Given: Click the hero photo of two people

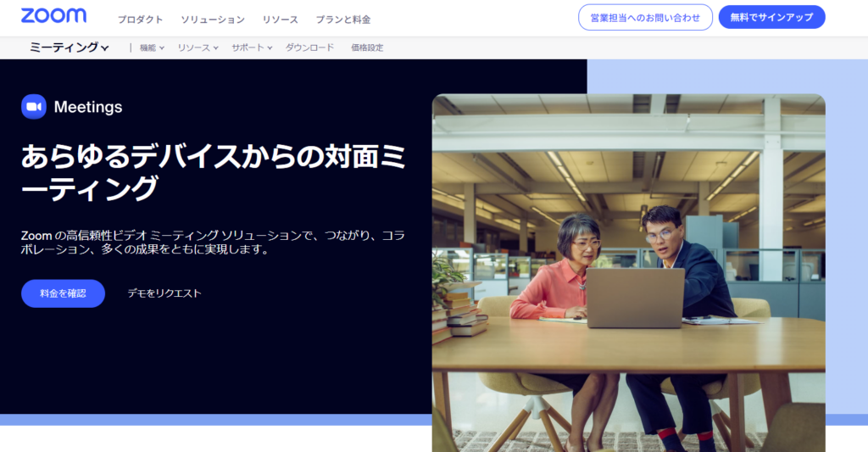Looking at the screenshot, I should point(628,271).
